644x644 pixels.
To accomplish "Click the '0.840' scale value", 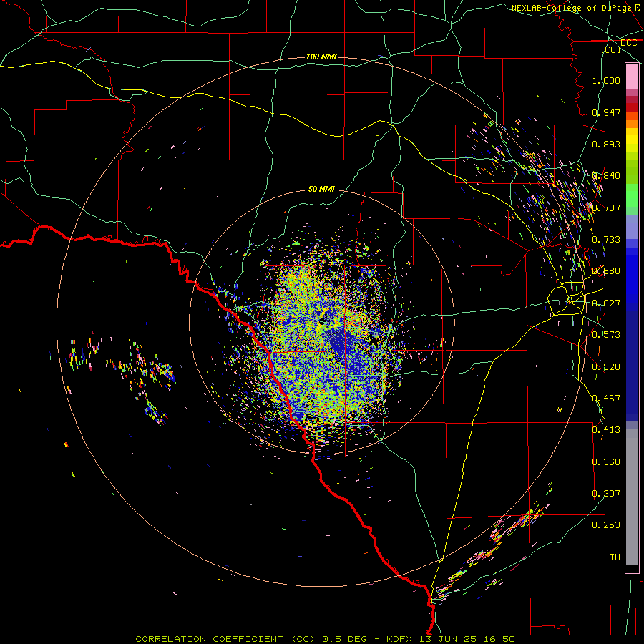I will point(606,176).
